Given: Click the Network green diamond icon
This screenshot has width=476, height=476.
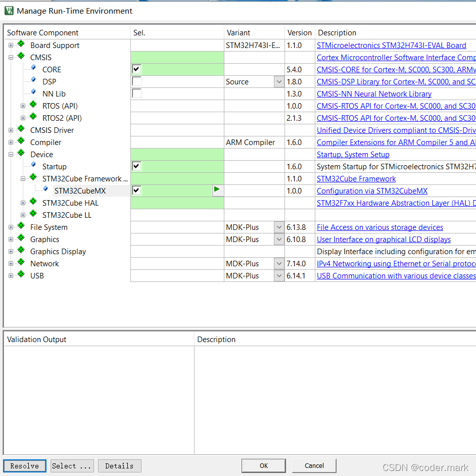Looking at the screenshot, I should [21, 262].
